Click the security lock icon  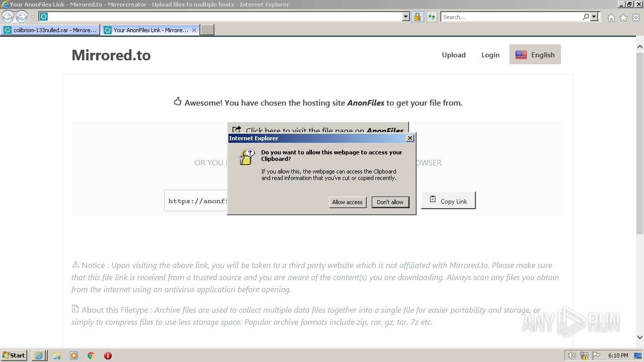tap(418, 17)
